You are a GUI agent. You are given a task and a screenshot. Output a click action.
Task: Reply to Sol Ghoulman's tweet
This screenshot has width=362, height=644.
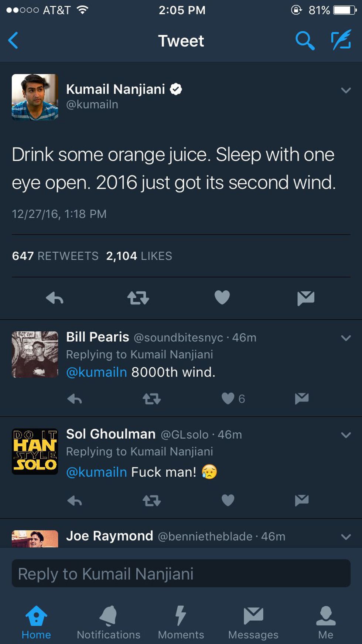(75, 501)
